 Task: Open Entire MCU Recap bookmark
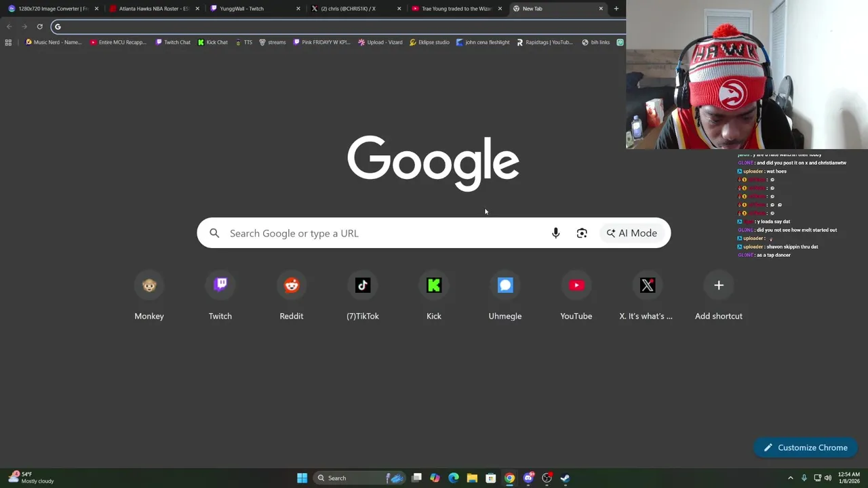click(118, 42)
